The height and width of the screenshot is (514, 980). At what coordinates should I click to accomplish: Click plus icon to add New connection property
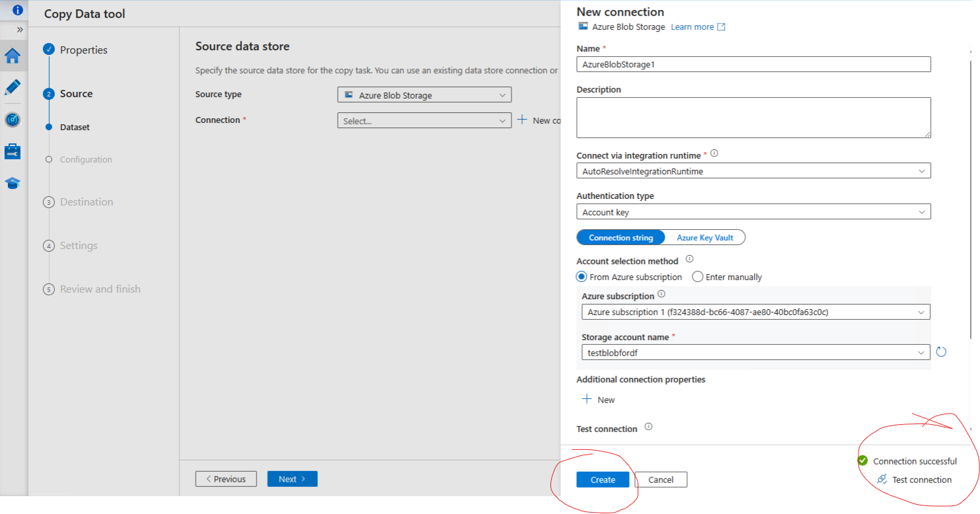[586, 399]
